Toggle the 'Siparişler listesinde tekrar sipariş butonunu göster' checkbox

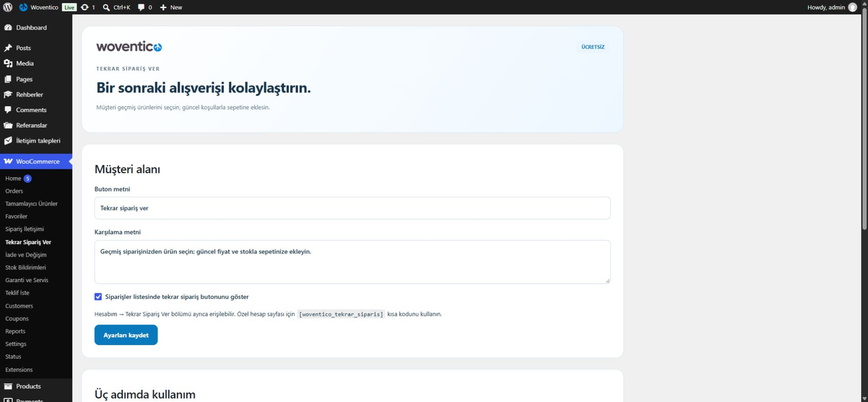click(98, 297)
